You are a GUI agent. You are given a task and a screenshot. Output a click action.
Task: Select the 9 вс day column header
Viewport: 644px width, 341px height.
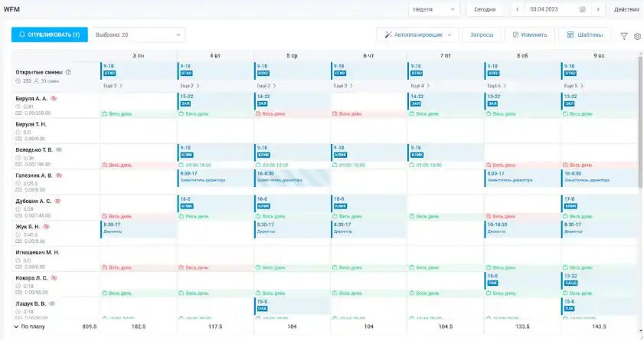pos(599,55)
